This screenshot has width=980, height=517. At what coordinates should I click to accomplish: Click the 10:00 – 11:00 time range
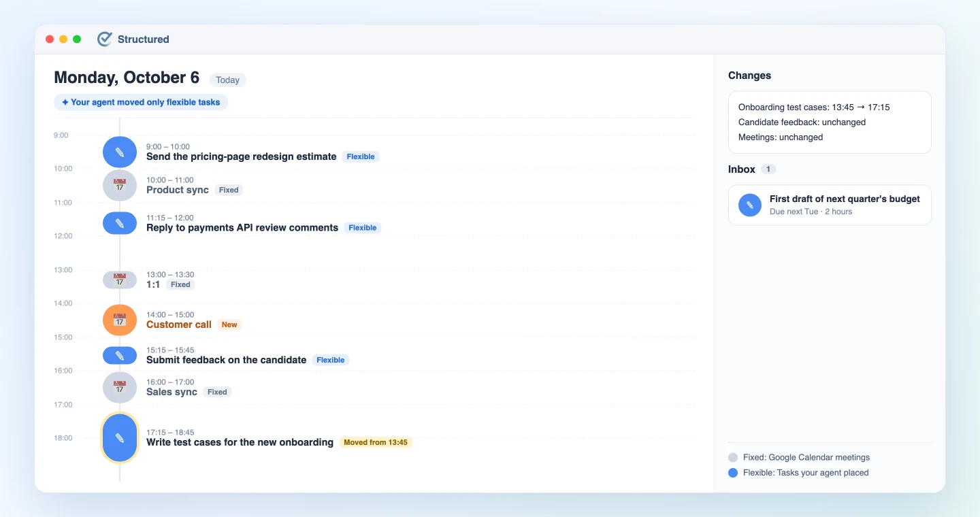(x=170, y=180)
